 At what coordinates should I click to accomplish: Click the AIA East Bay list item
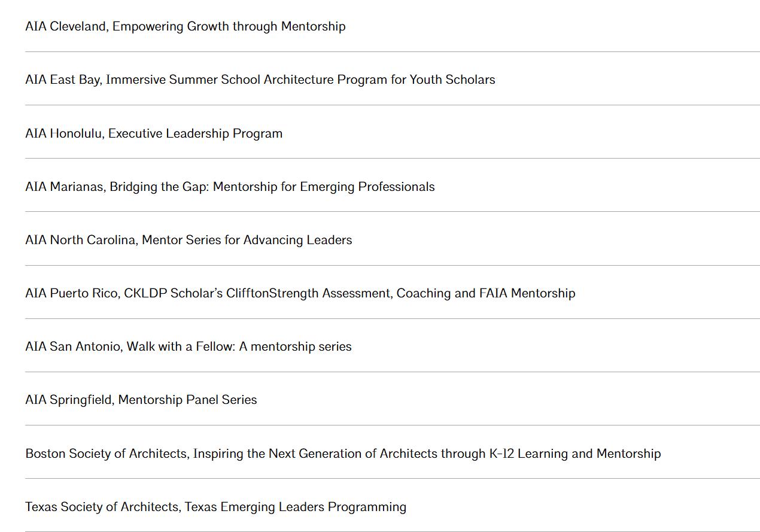coord(260,80)
